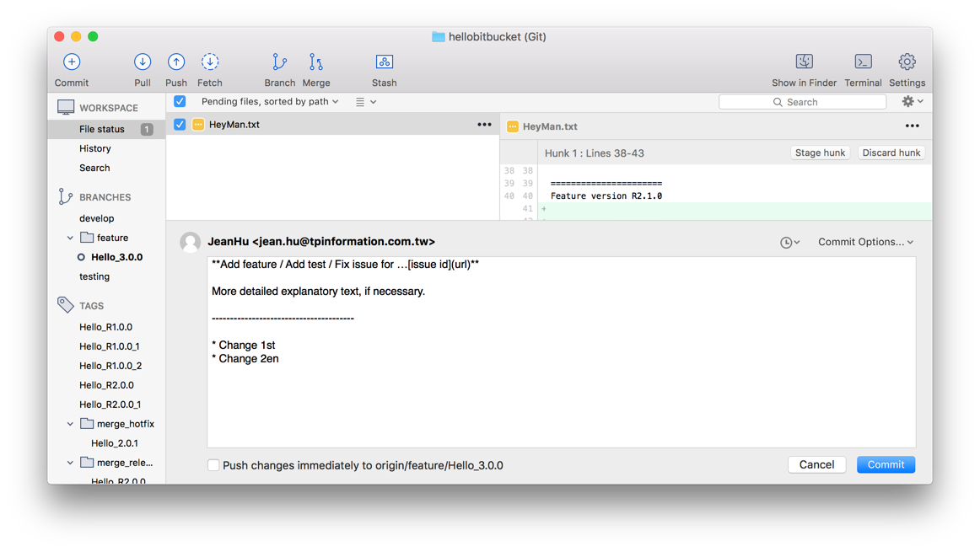Click the Discard hunk button
Screen dimensions: 980x552
click(x=891, y=153)
